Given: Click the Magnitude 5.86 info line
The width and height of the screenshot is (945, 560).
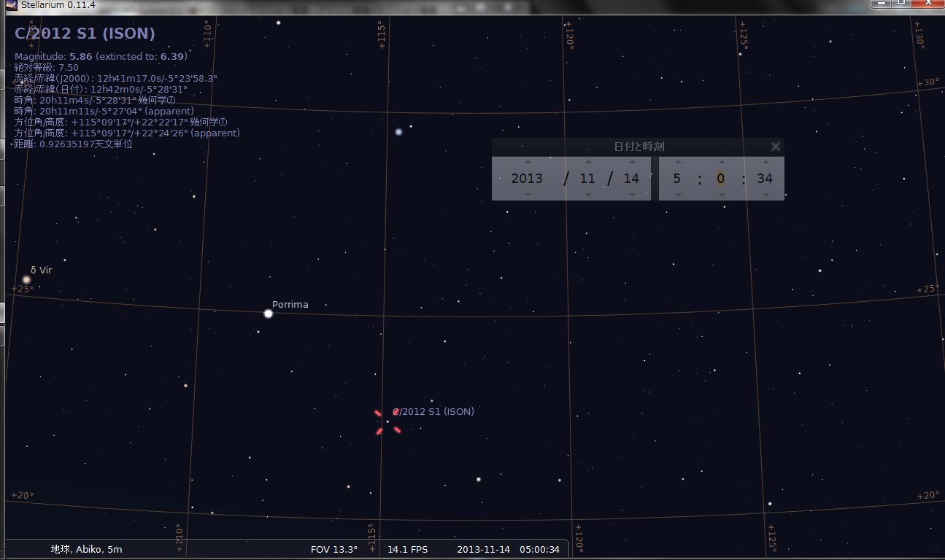Looking at the screenshot, I should coord(101,56).
